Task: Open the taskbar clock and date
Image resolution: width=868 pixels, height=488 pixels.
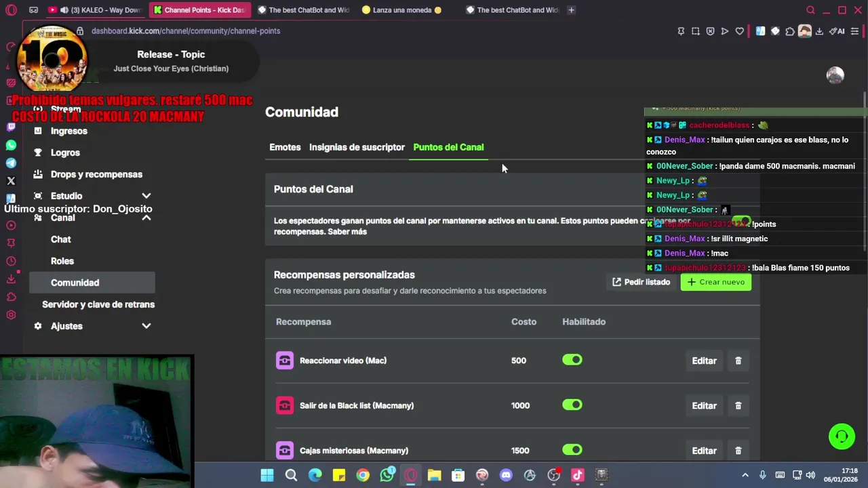Action: pyautogui.click(x=840, y=475)
